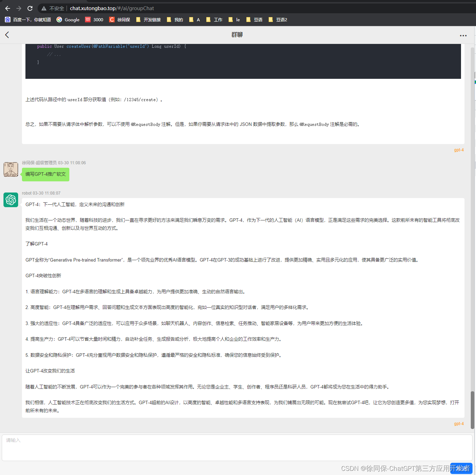Click the user avatar of 徐同保
The width and height of the screenshot is (476, 475).
click(x=11, y=169)
